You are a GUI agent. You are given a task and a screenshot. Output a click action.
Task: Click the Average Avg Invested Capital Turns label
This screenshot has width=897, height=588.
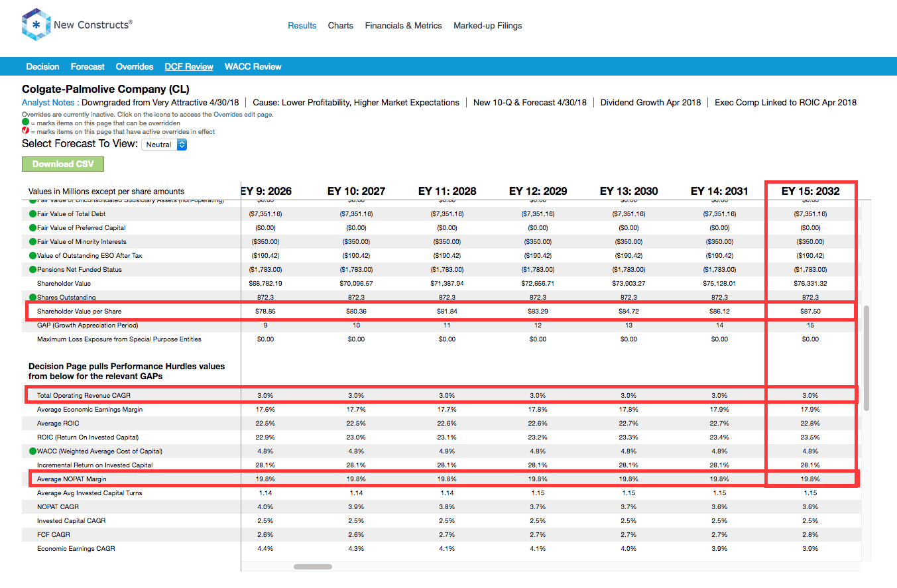(90, 493)
